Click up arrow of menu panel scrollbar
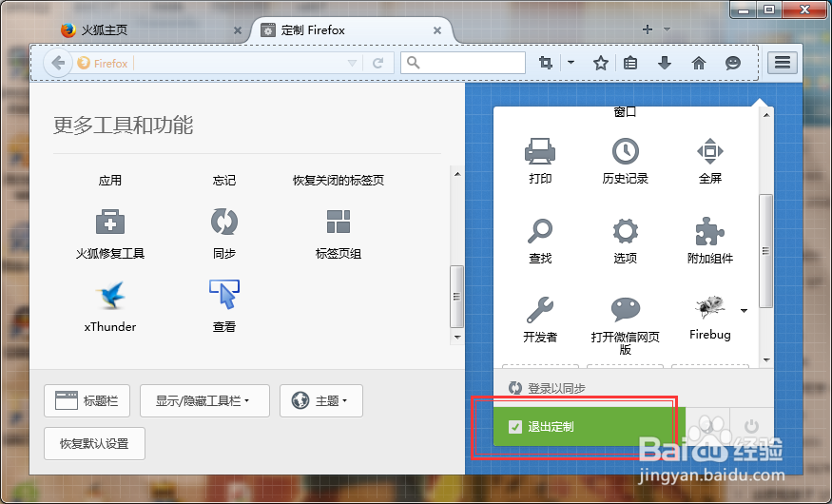The height and width of the screenshot is (504, 832). click(766, 115)
